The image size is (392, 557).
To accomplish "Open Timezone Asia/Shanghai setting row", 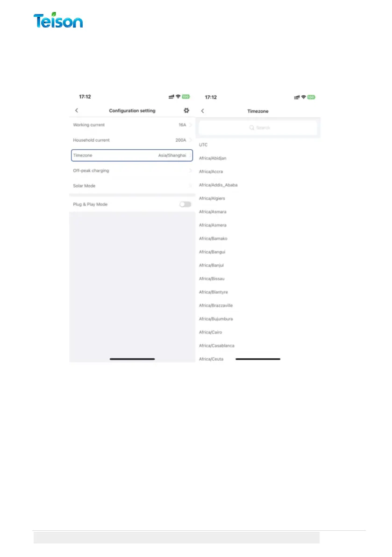I will (132, 155).
